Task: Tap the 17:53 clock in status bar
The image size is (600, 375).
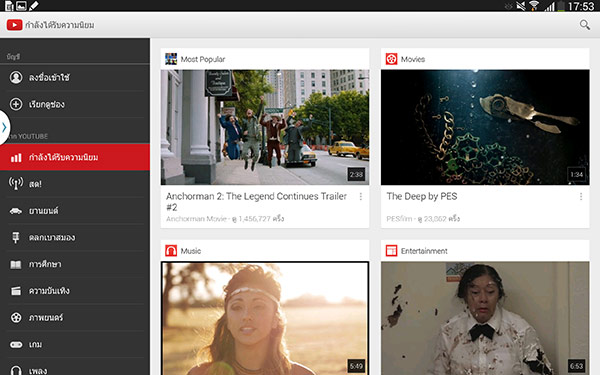Action: [581, 6]
